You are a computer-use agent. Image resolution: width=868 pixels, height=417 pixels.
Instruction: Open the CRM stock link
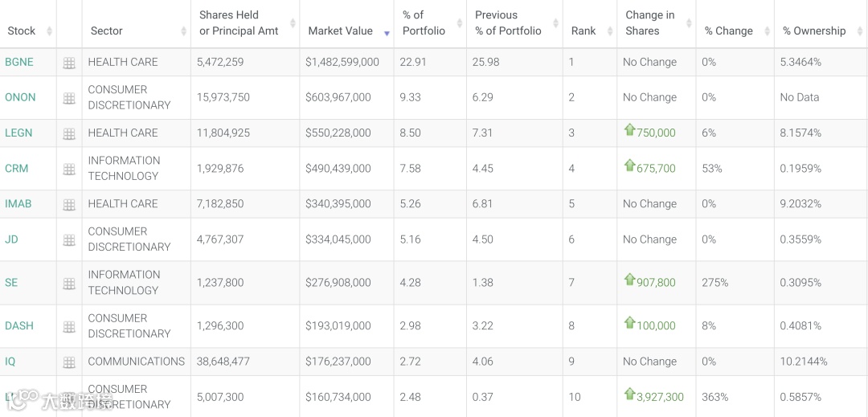(x=17, y=169)
